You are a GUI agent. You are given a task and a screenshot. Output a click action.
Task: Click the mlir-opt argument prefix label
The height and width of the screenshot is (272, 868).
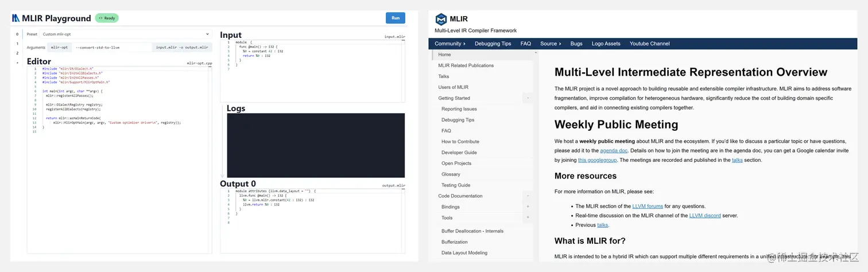(60, 48)
